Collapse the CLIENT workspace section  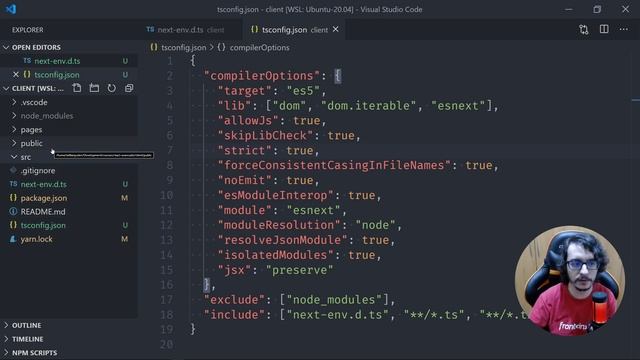point(6,88)
